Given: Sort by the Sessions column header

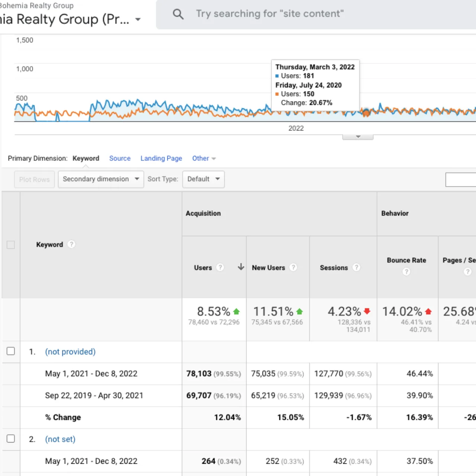Looking at the screenshot, I should coord(334,268).
